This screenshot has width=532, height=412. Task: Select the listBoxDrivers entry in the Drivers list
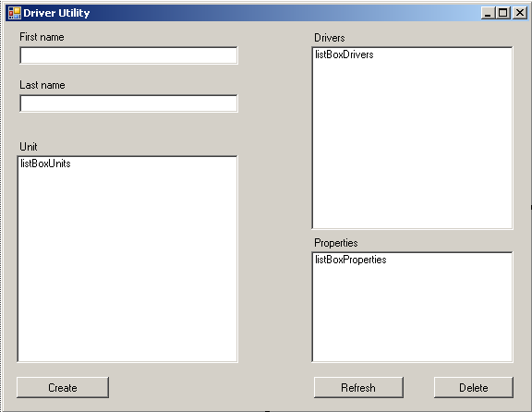(x=345, y=55)
